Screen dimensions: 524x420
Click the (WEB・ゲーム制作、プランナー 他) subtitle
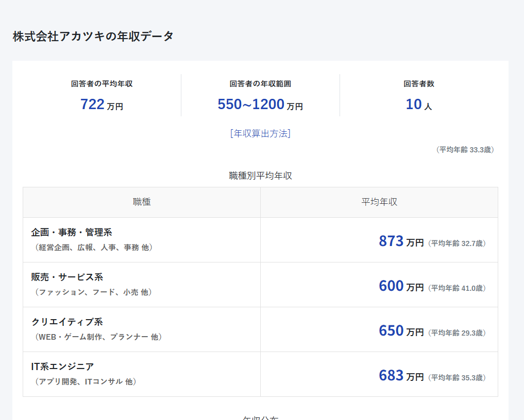click(98, 337)
